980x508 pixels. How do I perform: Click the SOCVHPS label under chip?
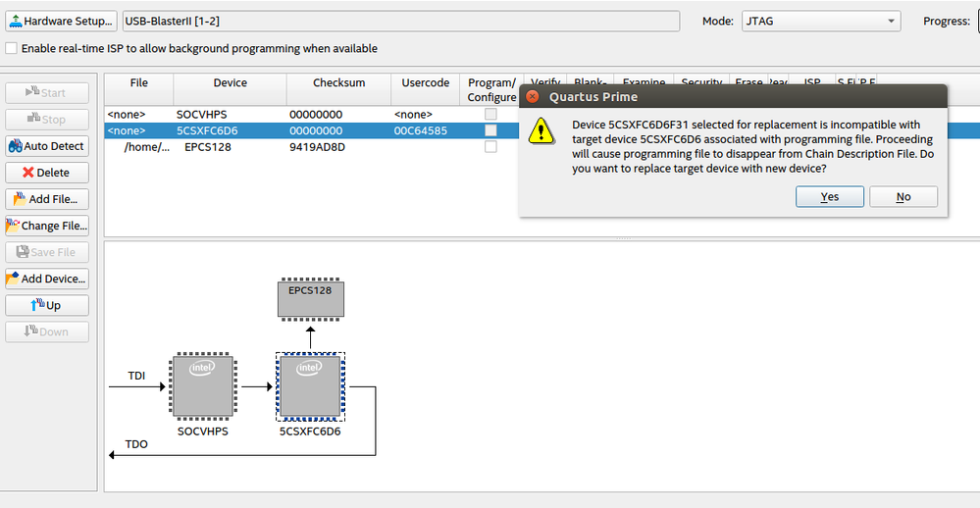pyautogui.click(x=202, y=432)
